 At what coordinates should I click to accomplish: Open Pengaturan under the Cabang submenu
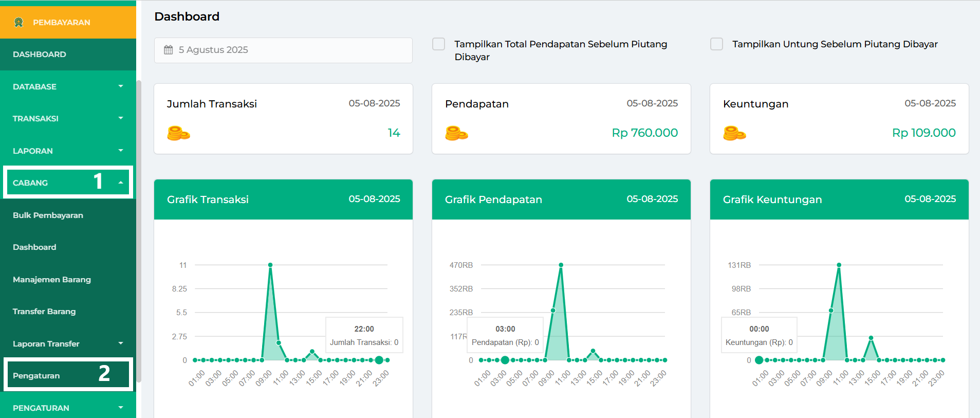pos(68,375)
